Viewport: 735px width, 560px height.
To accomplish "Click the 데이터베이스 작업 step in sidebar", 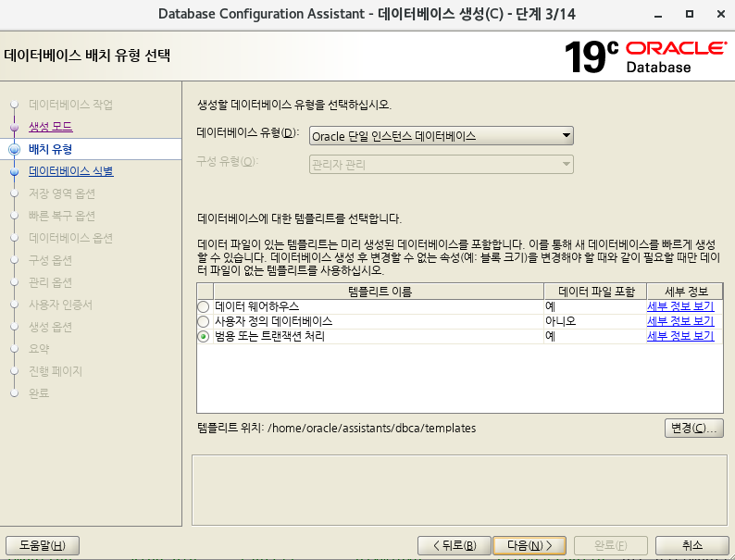I will 70,105.
